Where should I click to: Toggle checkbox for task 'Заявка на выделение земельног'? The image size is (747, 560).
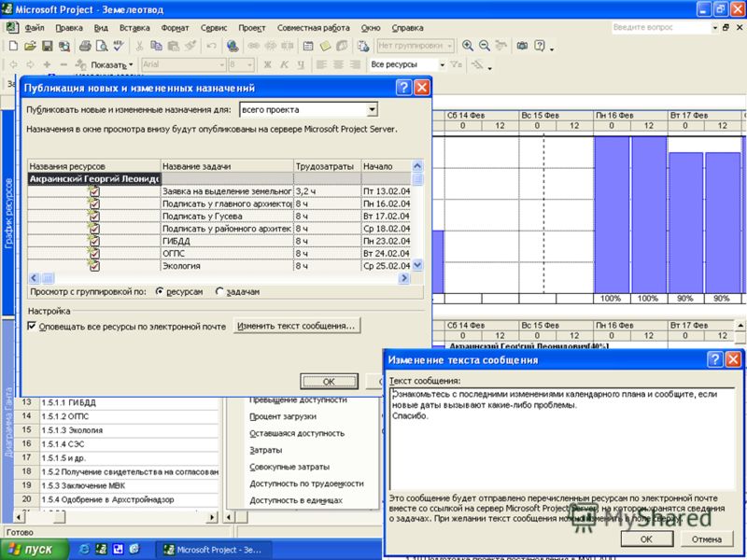pos(94,191)
